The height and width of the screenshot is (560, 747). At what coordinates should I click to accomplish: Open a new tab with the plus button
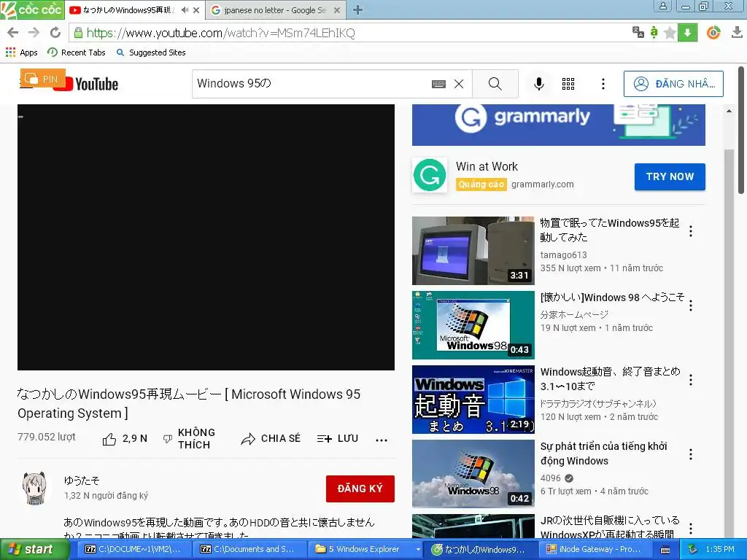click(357, 9)
